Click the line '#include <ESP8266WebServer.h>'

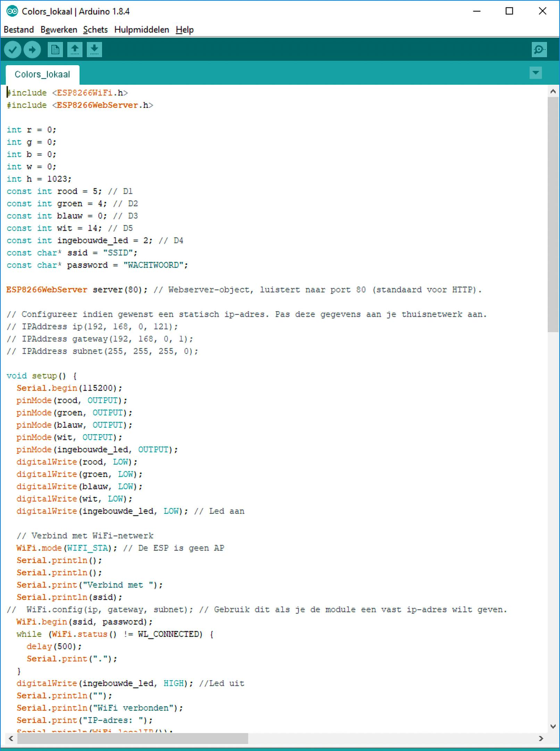click(x=80, y=105)
